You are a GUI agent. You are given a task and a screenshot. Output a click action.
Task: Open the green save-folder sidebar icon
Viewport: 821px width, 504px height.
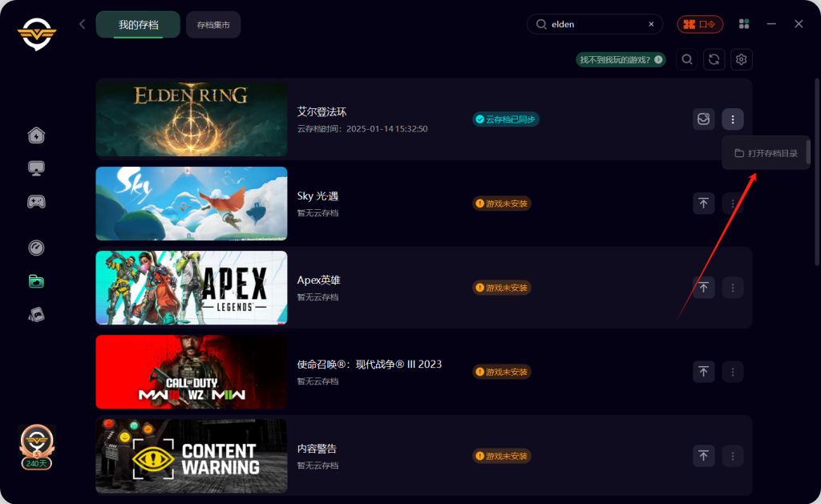click(x=36, y=281)
